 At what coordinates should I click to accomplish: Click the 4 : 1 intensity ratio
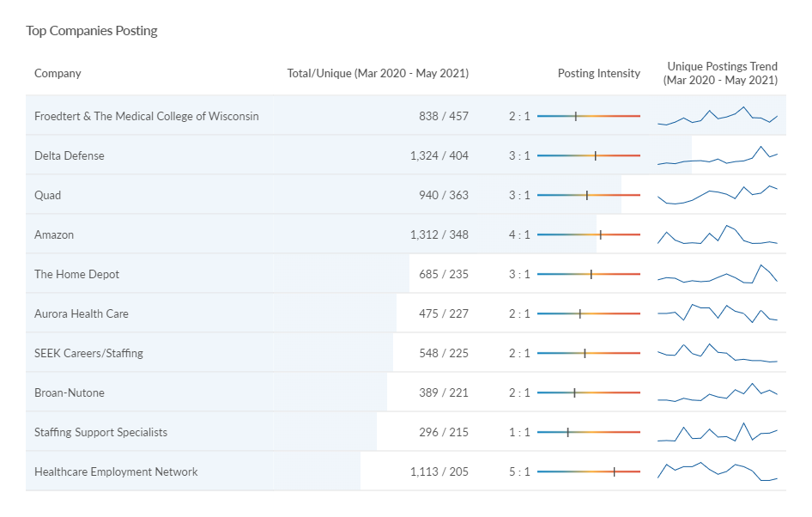tap(519, 234)
